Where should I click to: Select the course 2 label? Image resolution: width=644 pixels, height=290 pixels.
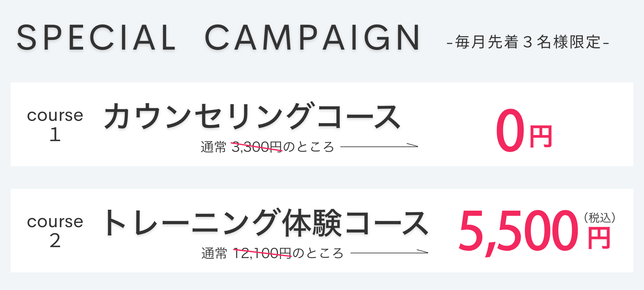55,231
